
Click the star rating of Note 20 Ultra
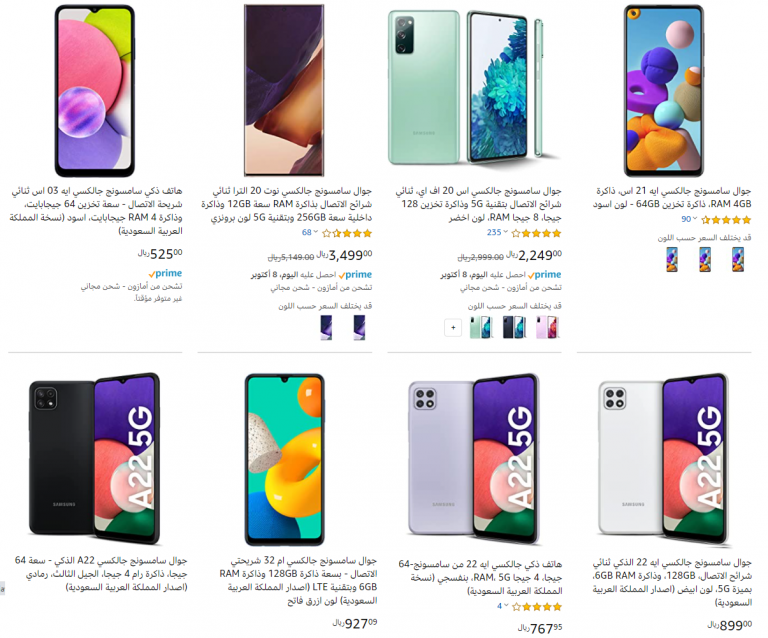coord(347,233)
